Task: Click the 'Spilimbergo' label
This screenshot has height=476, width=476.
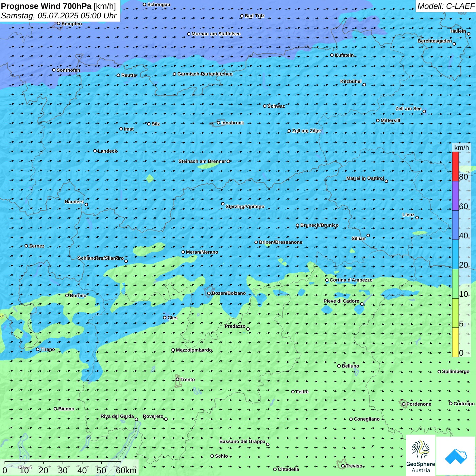Action: click(x=456, y=371)
